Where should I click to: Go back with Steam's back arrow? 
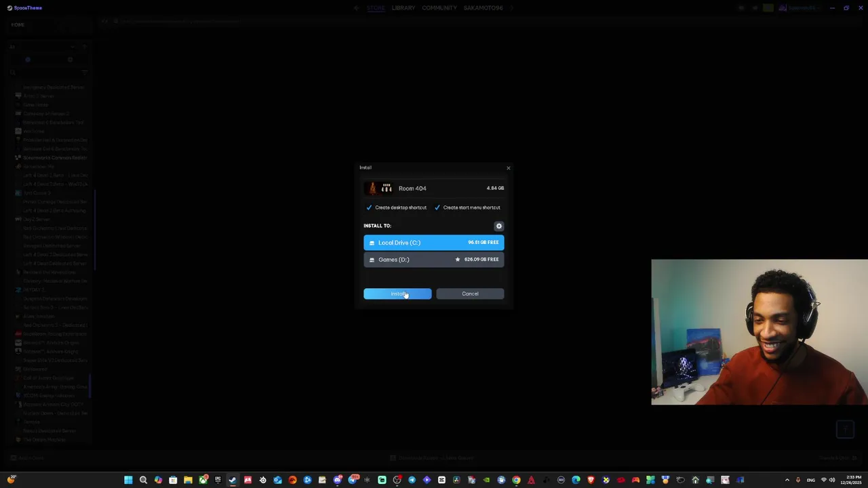[x=356, y=8]
